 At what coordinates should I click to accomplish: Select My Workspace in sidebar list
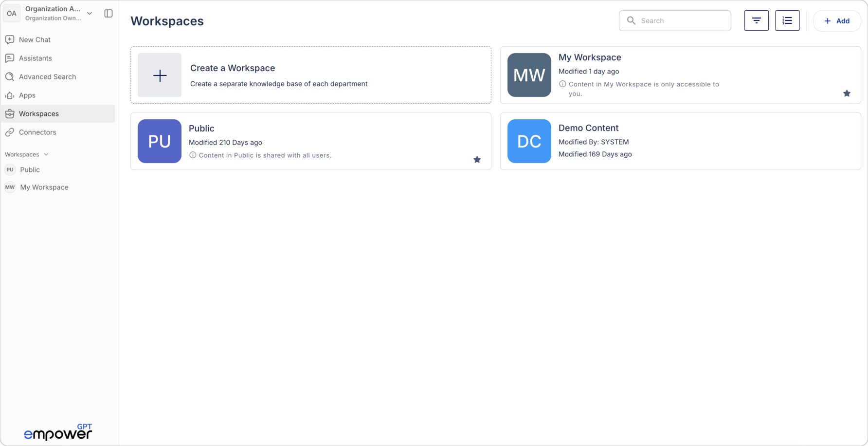(x=44, y=187)
